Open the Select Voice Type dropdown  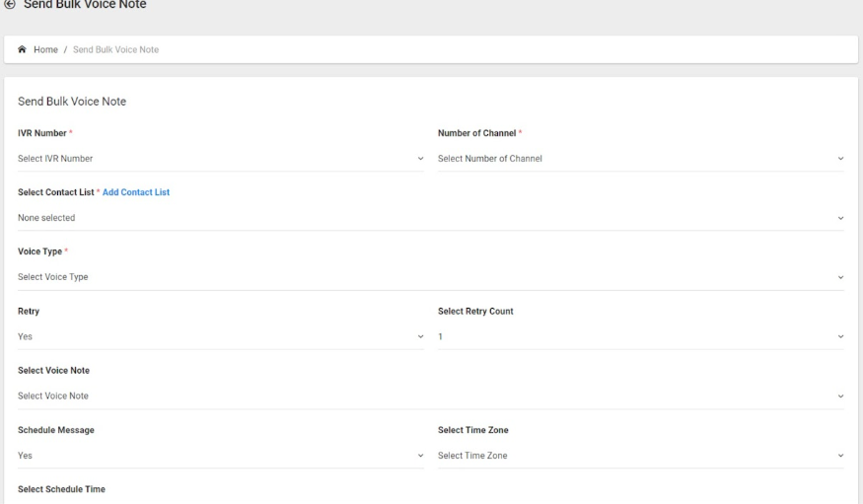[x=431, y=277]
